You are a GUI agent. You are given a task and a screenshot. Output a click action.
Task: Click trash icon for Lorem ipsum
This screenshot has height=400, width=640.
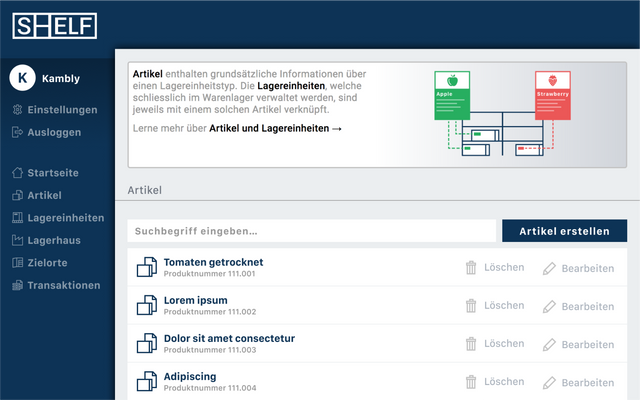[471, 306]
